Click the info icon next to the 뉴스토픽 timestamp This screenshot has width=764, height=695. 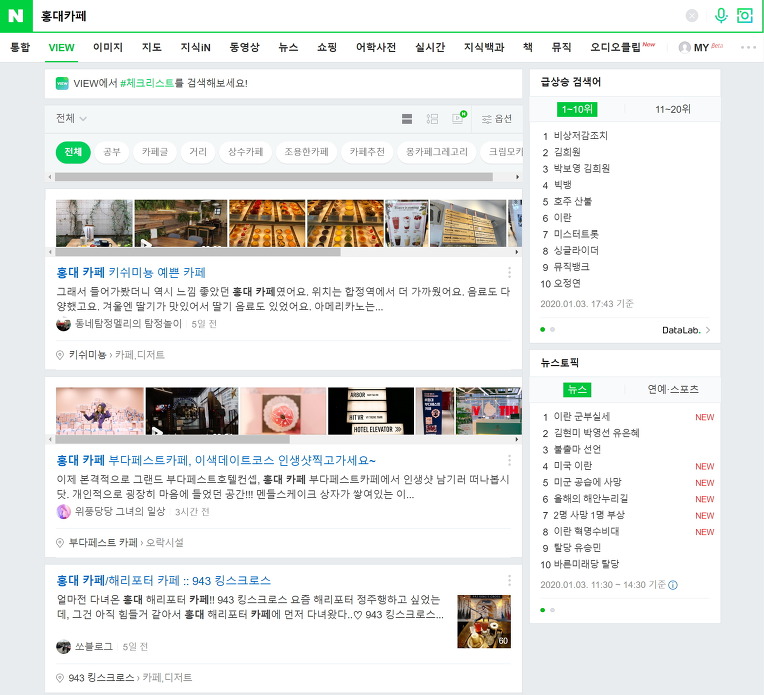[673, 585]
